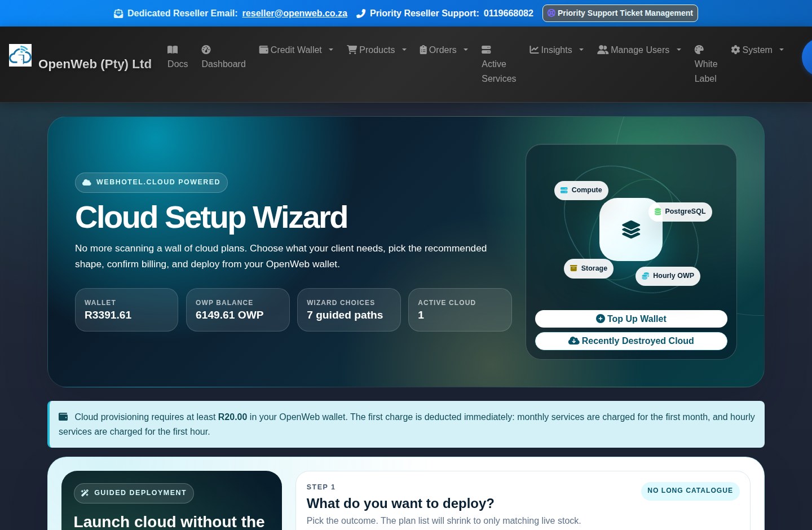Click Recently Destroyed Cloud button

(631, 341)
